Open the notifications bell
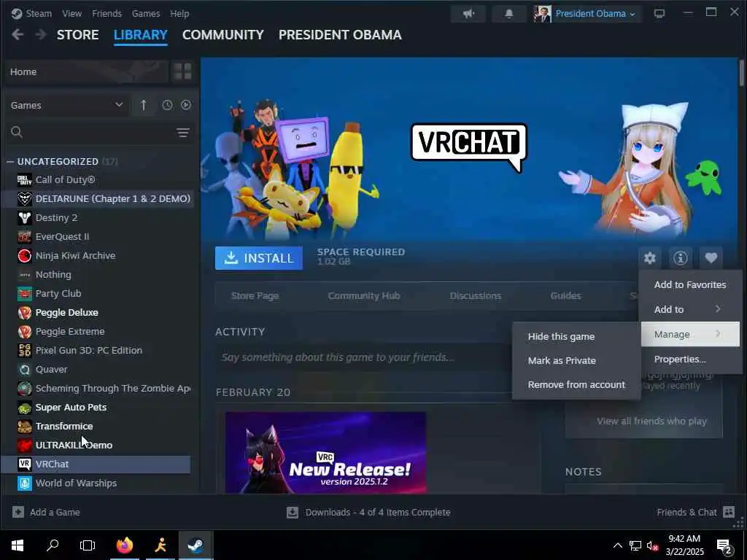Screen dimensions: 747x560 (508, 14)
